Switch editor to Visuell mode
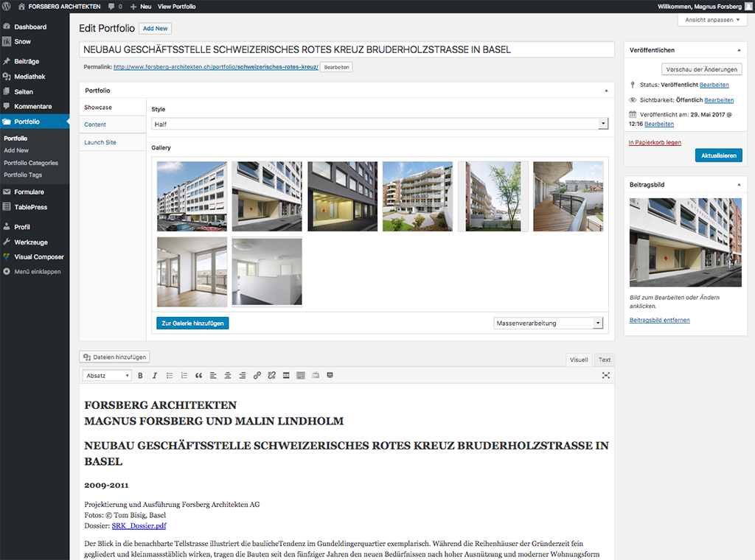This screenshot has height=560, width=755. click(x=579, y=360)
